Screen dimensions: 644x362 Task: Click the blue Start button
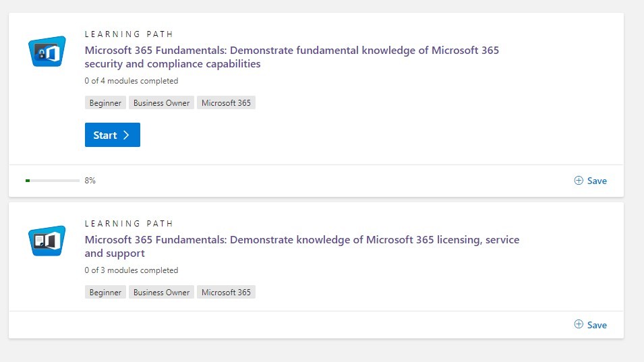(x=113, y=135)
